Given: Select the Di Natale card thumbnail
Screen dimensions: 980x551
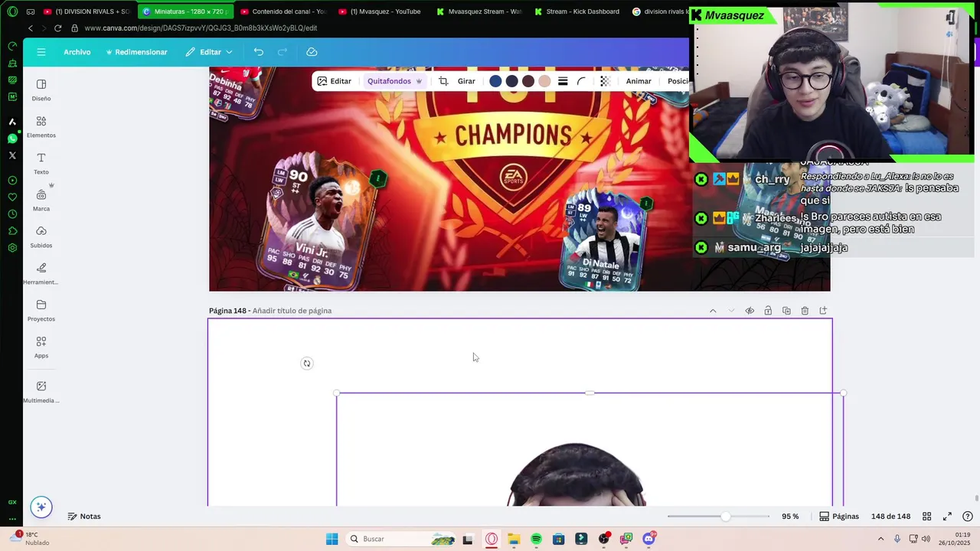Looking at the screenshot, I should (x=605, y=240).
